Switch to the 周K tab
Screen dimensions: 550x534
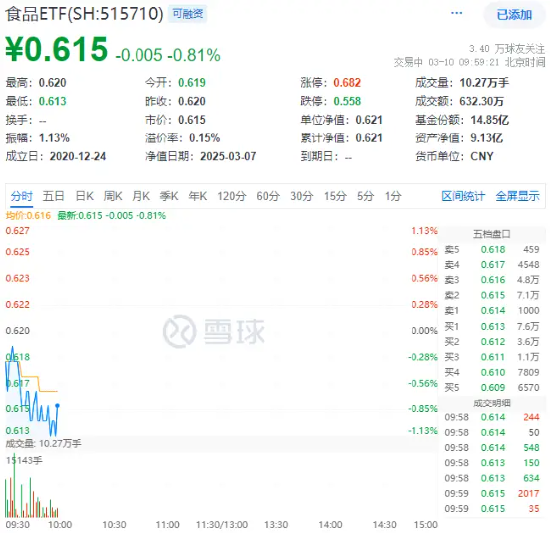tap(113, 196)
